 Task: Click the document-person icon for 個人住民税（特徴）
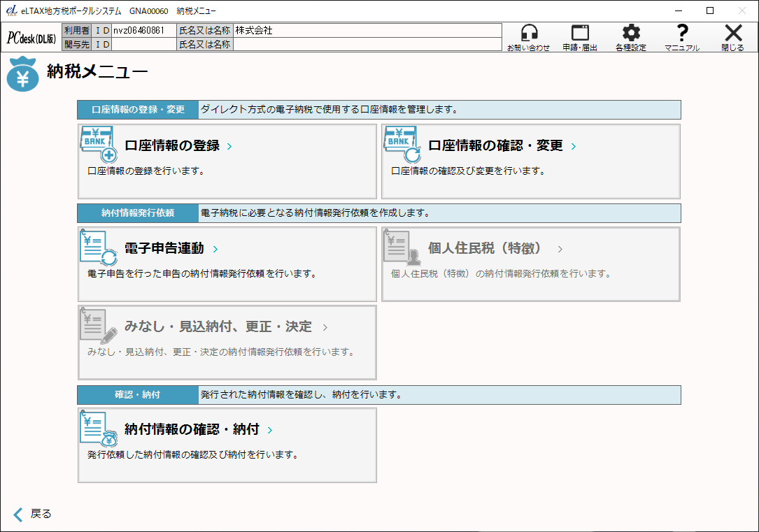click(402, 247)
